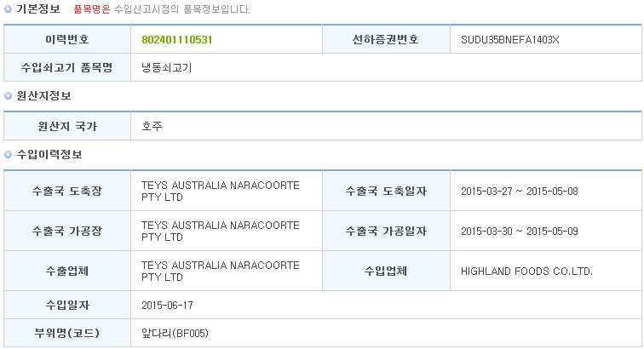This screenshot has height=349, width=644.
Task: Click the green trace number 802401110531
Action: pos(177,40)
